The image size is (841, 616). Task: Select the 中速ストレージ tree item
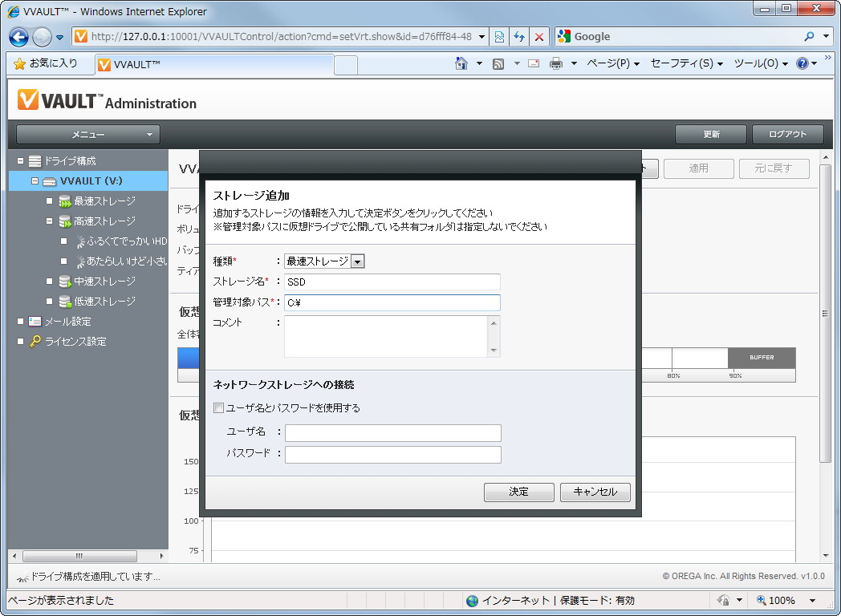(104, 282)
